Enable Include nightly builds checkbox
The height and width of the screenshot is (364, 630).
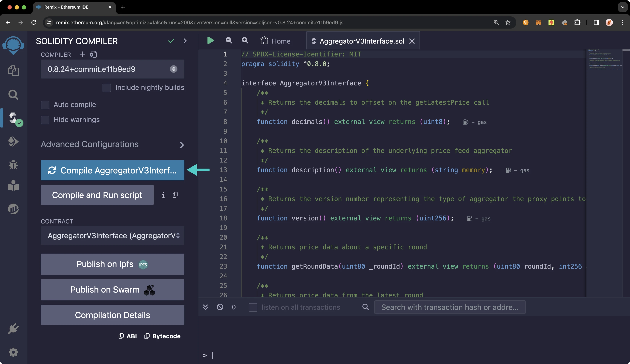[107, 88]
